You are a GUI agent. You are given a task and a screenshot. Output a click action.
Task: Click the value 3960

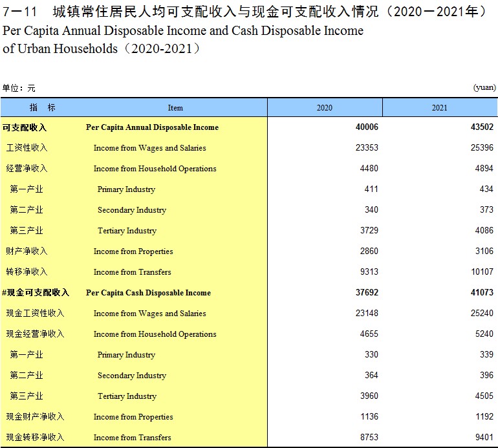pyautogui.click(x=369, y=396)
